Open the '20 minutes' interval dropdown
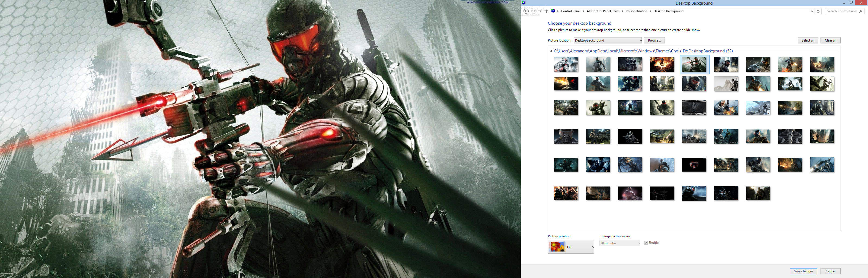Viewport: 868px width, 278px height. coord(620,243)
